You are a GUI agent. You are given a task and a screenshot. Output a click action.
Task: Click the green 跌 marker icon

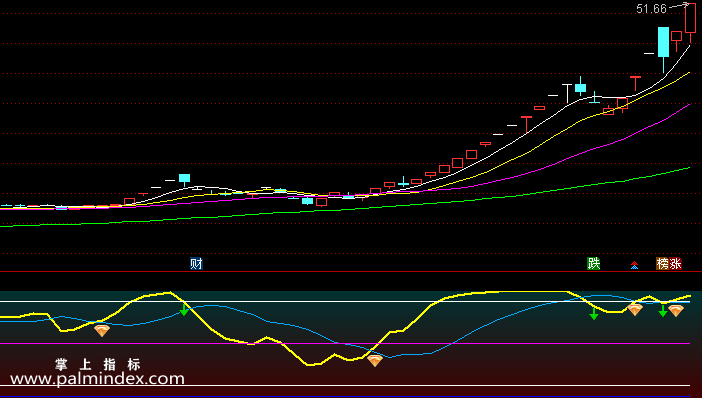[594, 264]
